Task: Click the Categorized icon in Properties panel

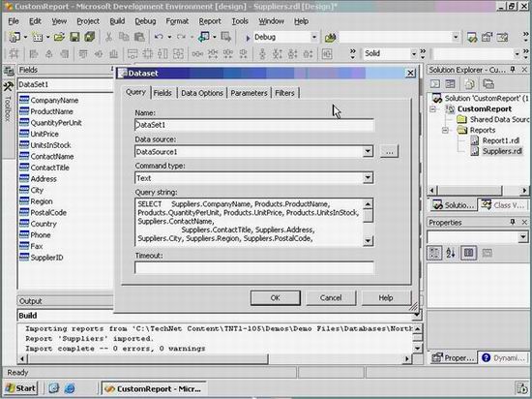Action: click(434, 253)
